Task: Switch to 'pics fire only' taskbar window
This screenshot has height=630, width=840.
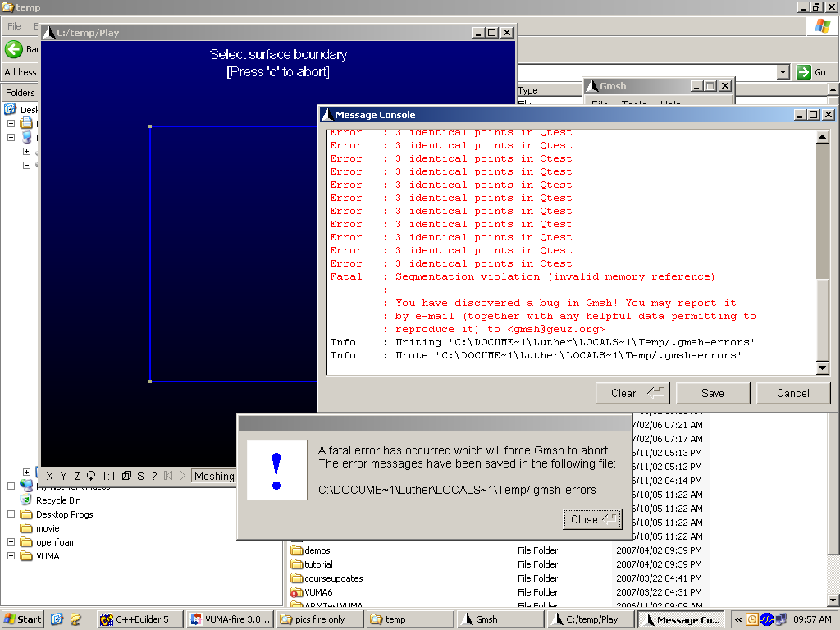Action: pos(321,619)
